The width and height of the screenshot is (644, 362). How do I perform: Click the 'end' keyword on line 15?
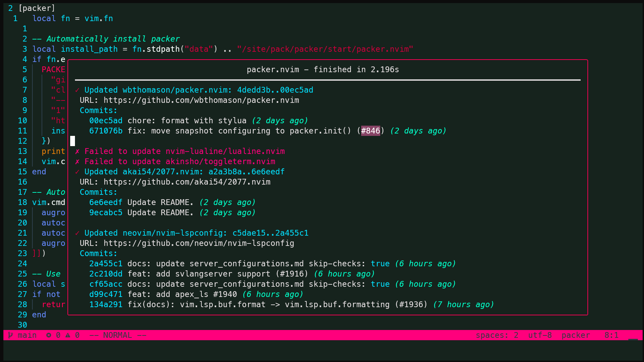(39, 172)
